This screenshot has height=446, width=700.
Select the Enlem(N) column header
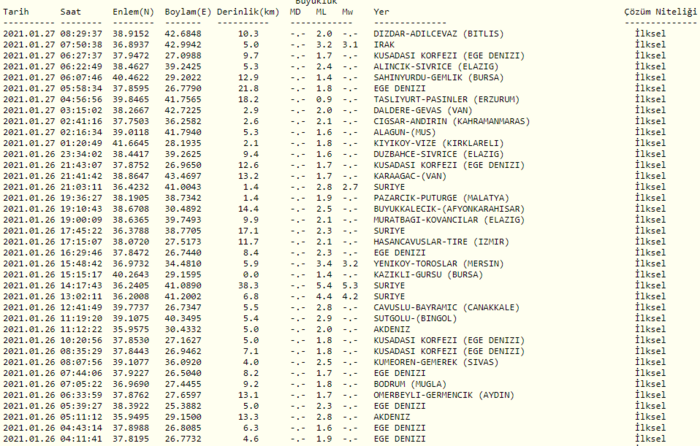(133, 12)
